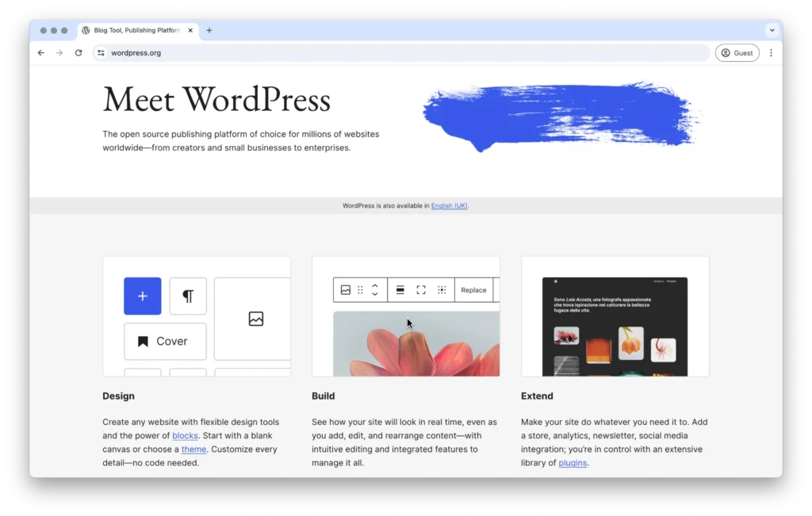Click the macOS window close button
This screenshot has width=812, height=516.
[44, 31]
